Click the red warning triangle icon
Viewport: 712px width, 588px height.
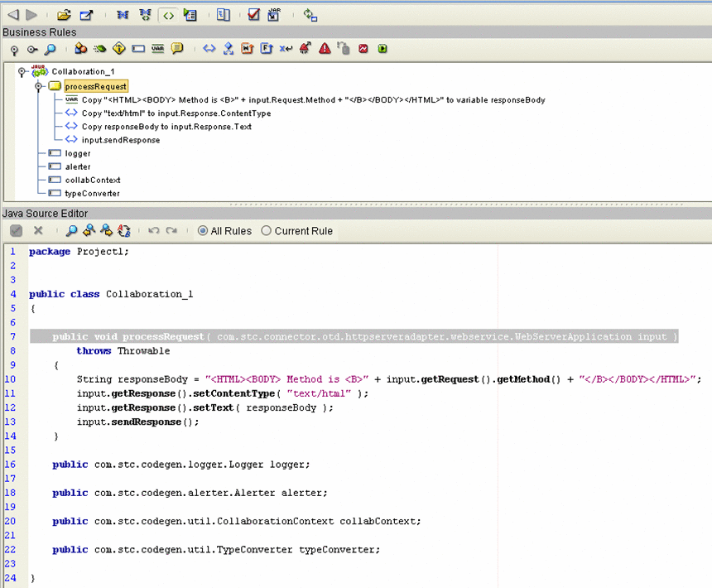click(x=325, y=48)
